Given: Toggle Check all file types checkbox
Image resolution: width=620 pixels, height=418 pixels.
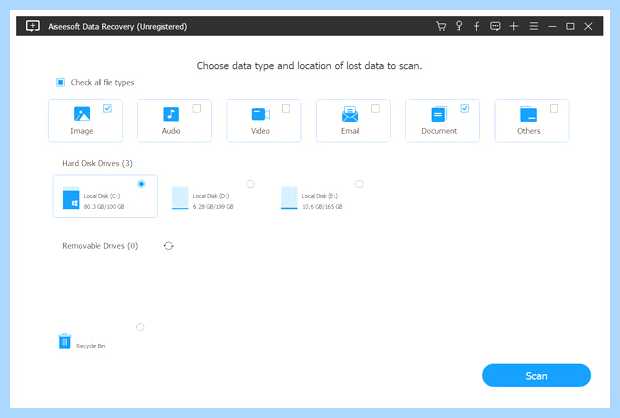Looking at the screenshot, I should coord(60,82).
